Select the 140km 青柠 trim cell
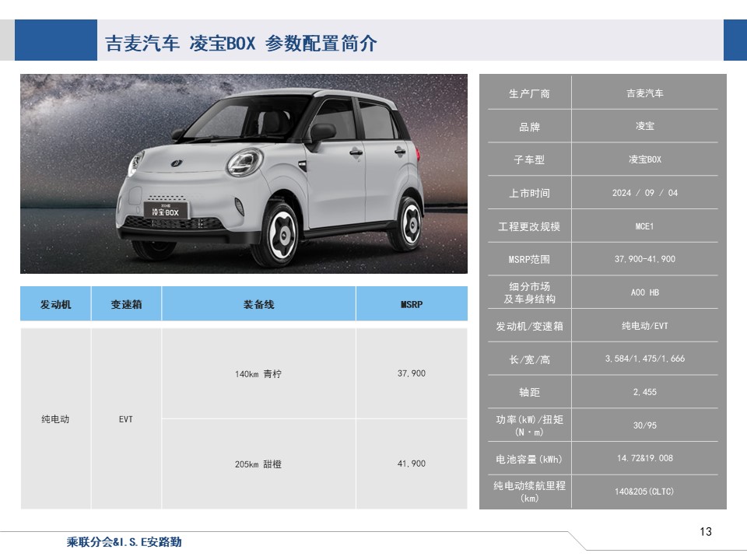Viewport: 747px width, 560px height. point(258,374)
